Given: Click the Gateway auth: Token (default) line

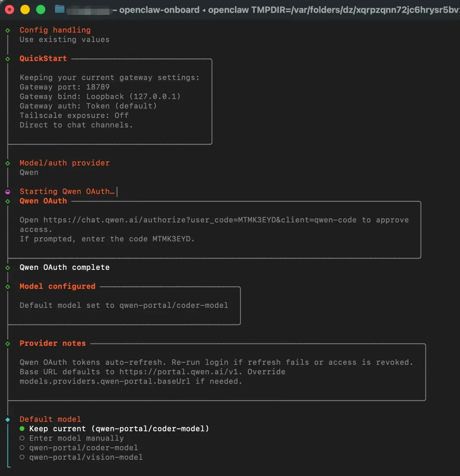Looking at the screenshot, I should coord(88,106).
